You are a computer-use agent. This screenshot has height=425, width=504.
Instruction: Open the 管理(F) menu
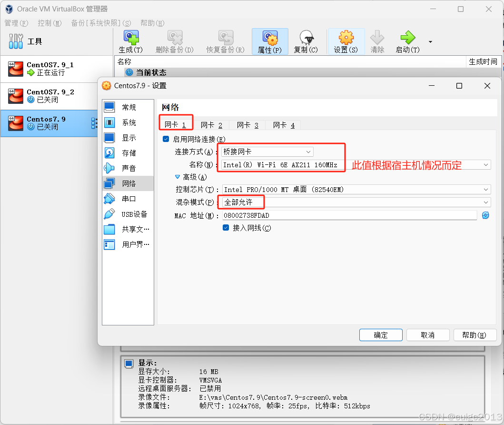pos(16,23)
